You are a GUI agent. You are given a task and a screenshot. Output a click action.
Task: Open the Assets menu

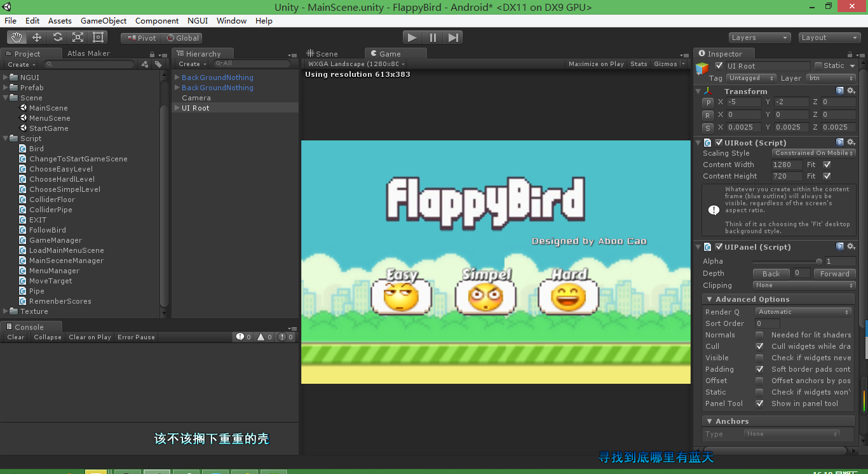pos(60,21)
